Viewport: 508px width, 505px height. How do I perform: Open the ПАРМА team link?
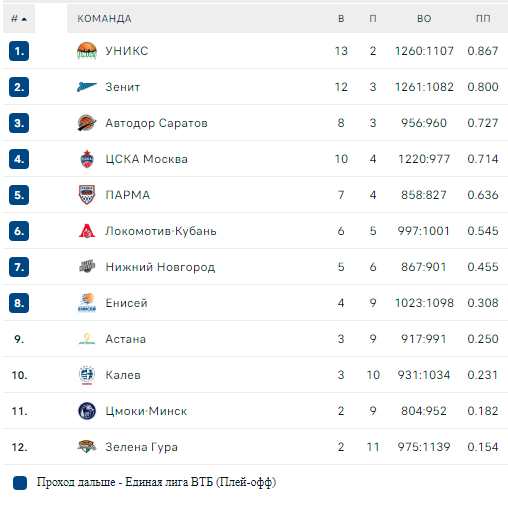[x=128, y=195]
